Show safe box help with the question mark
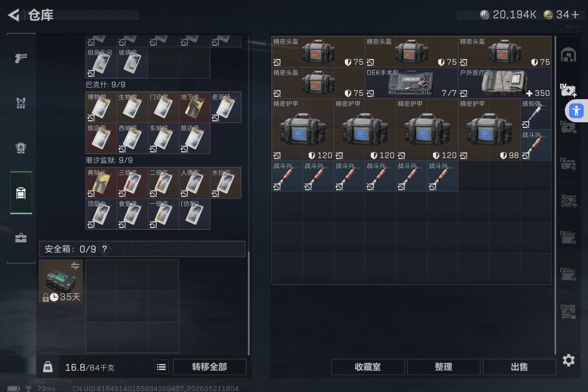This screenshot has height=392, width=588. click(105, 249)
